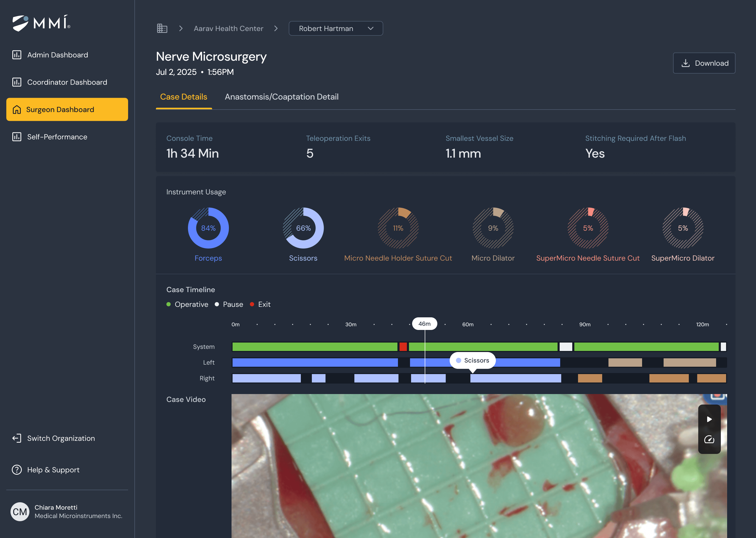Click Switch Organization
Image resolution: width=756 pixels, height=538 pixels.
(61, 438)
